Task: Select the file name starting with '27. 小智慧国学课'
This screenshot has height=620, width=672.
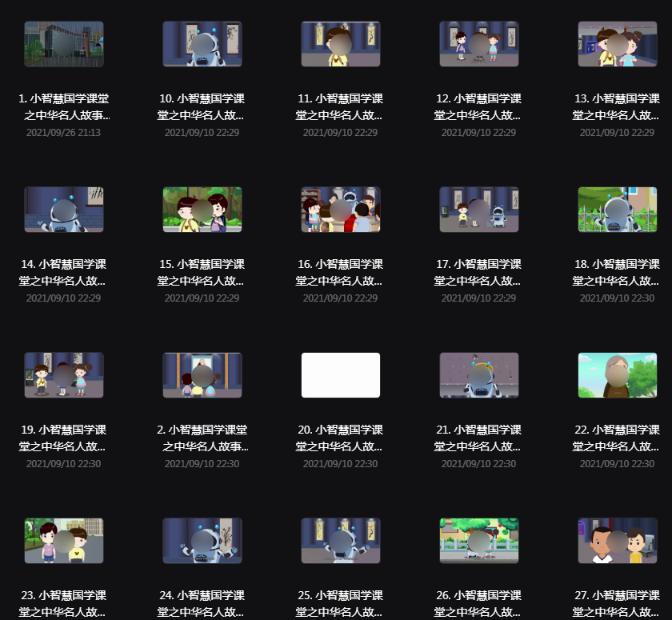Action: [x=617, y=604]
